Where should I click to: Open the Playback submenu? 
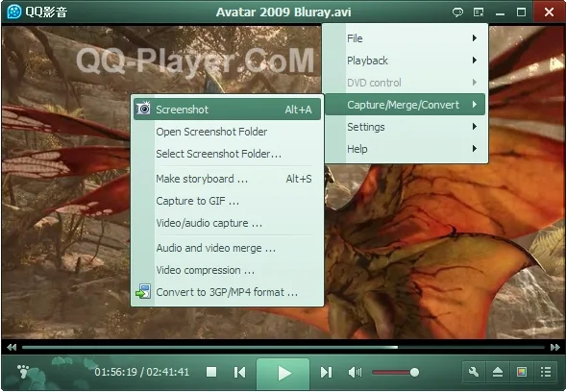coord(405,61)
